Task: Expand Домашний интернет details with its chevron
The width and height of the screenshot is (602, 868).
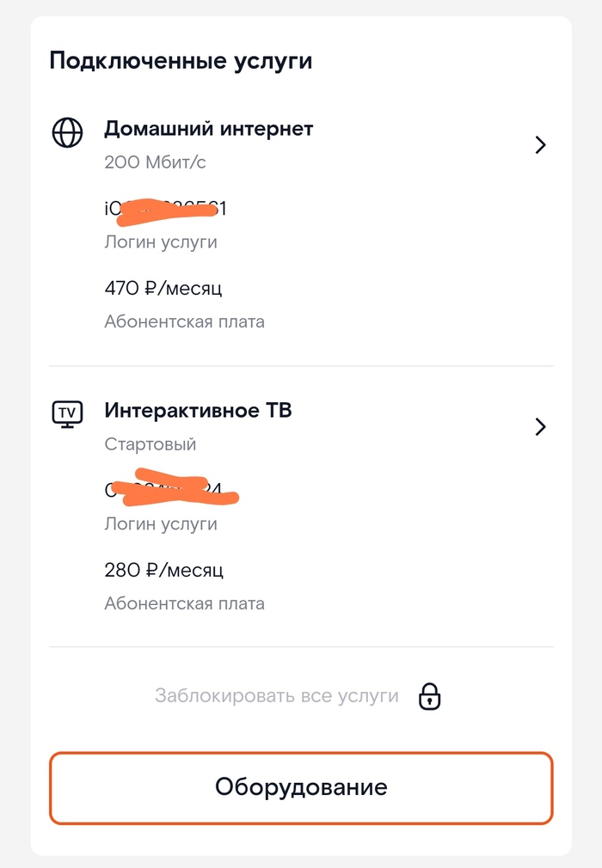Action: point(540,145)
